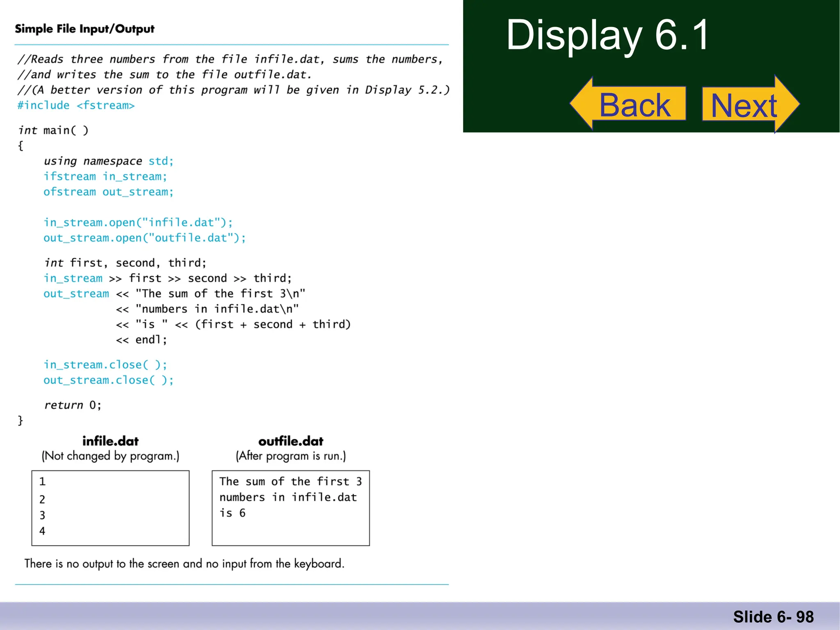Click the 'ifstream in_stream;' declaration

pyautogui.click(x=105, y=176)
